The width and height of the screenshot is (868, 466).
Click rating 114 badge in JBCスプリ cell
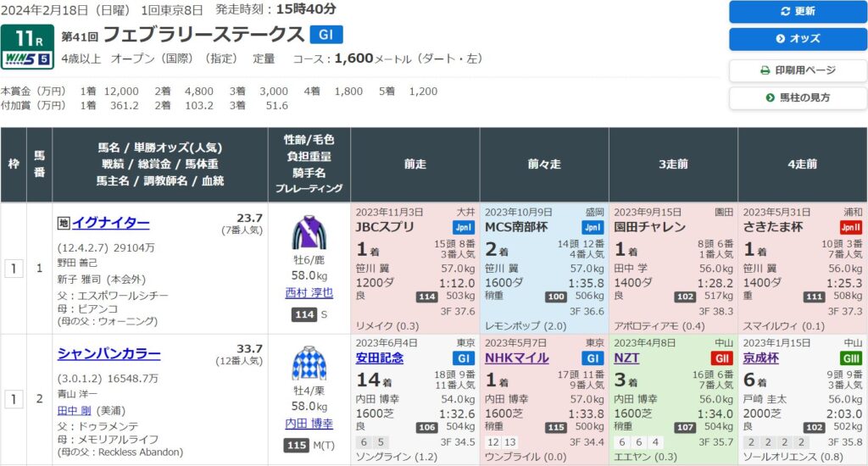point(427,297)
